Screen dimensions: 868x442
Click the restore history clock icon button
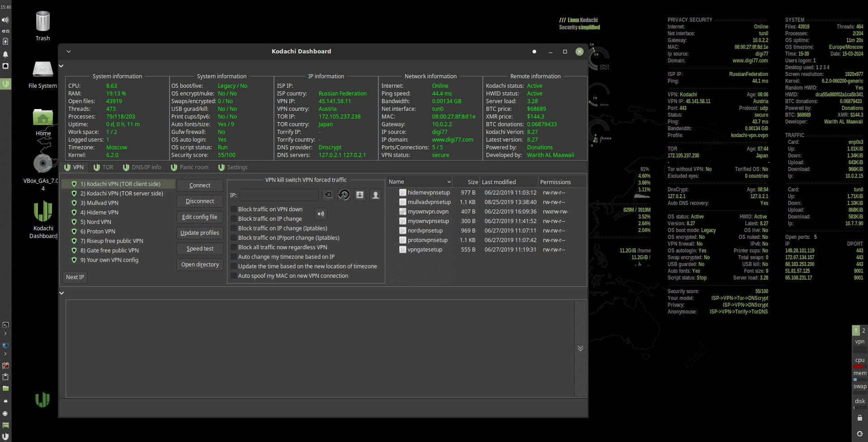(344, 195)
